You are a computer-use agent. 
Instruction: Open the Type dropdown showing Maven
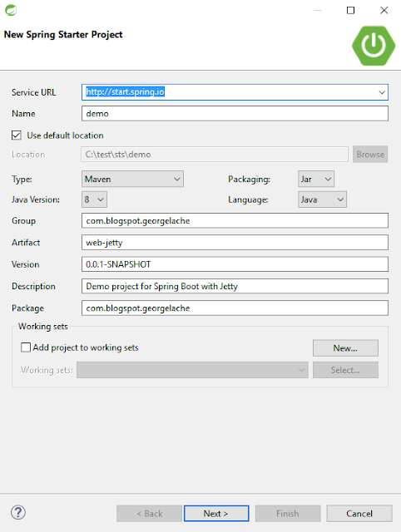coord(132,180)
